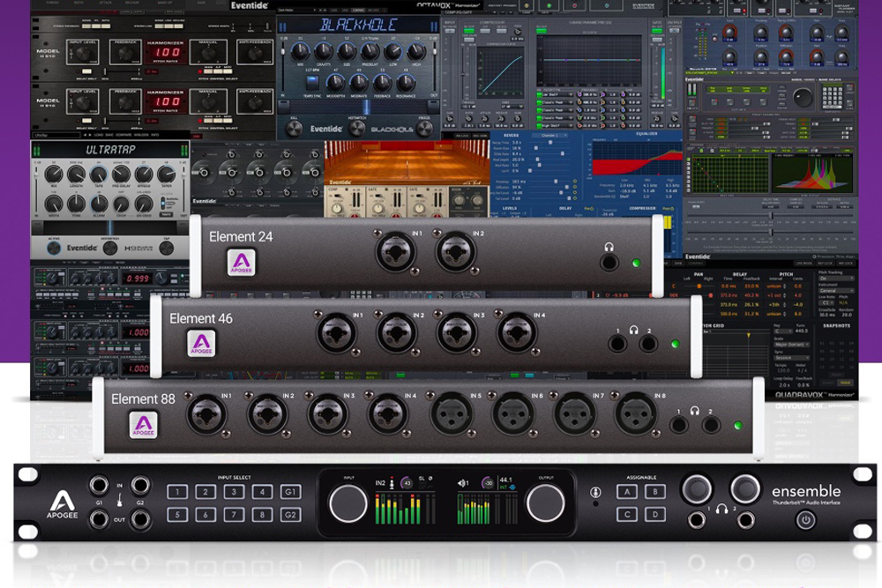This screenshot has height=588, width=882.
Task: Click the Blackhole Kill button
Action: (x=294, y=129)
